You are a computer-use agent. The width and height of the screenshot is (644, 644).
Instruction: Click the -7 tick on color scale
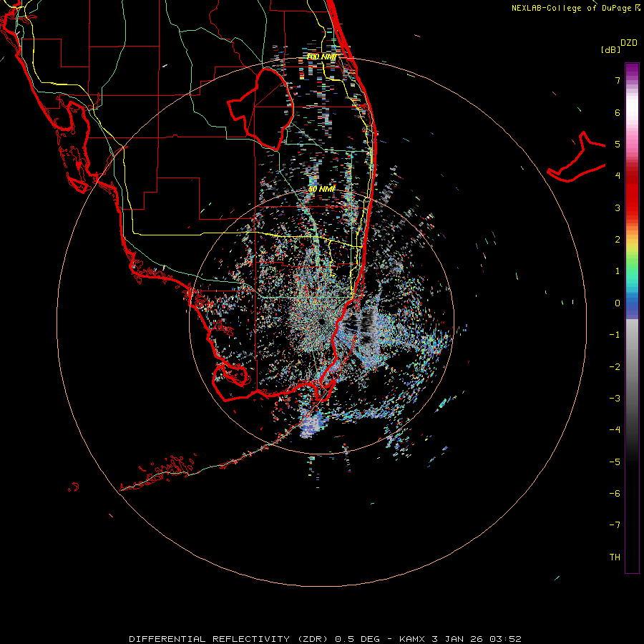pos(615,525)
